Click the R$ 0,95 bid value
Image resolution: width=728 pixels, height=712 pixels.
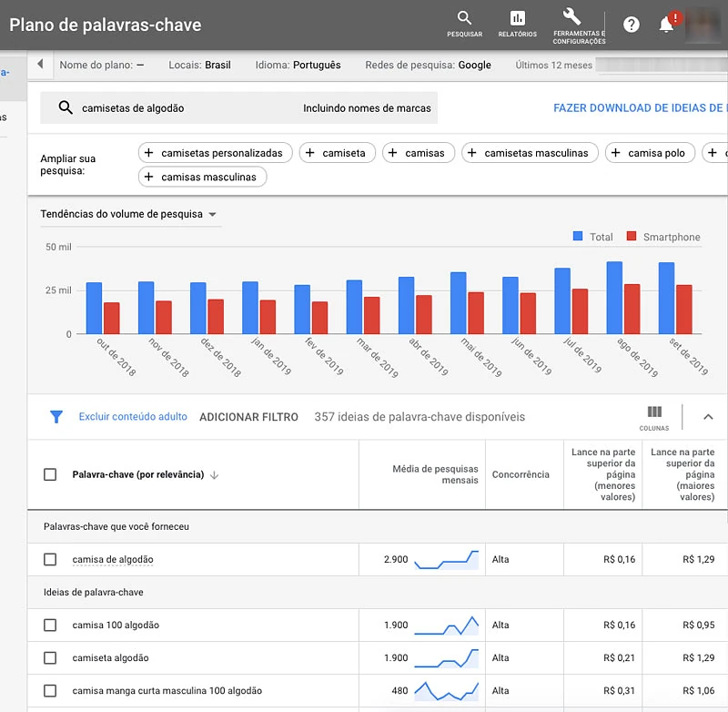(698, 626)
